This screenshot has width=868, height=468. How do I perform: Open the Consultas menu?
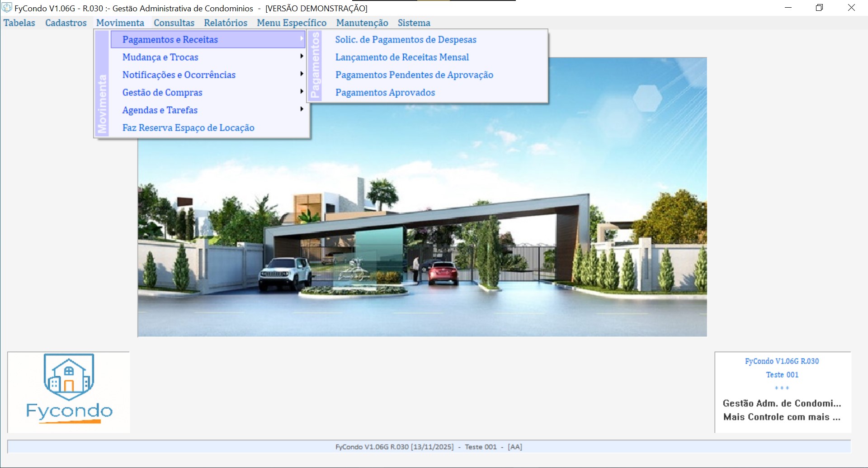pos(174,23)
